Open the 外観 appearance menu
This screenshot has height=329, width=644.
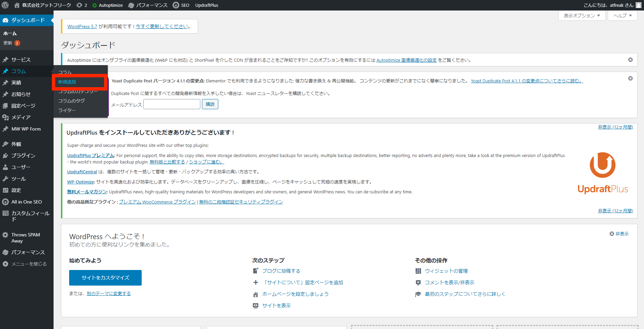pos(27,144)
